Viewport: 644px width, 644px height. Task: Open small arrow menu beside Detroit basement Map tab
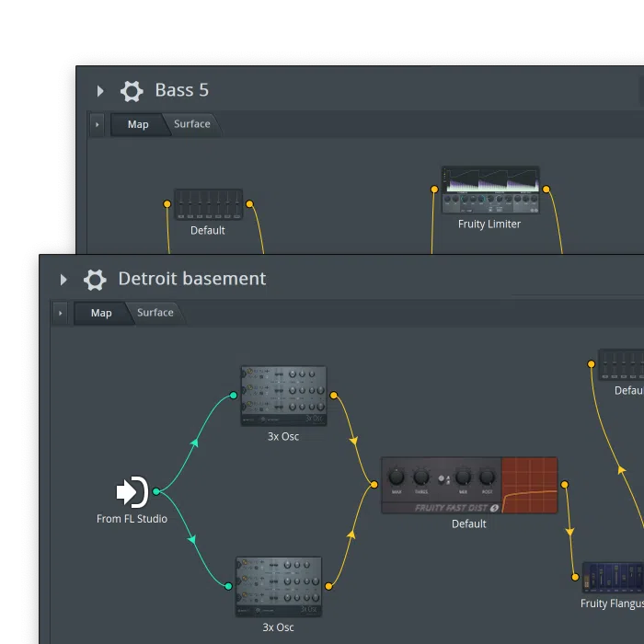pos(61,313)
